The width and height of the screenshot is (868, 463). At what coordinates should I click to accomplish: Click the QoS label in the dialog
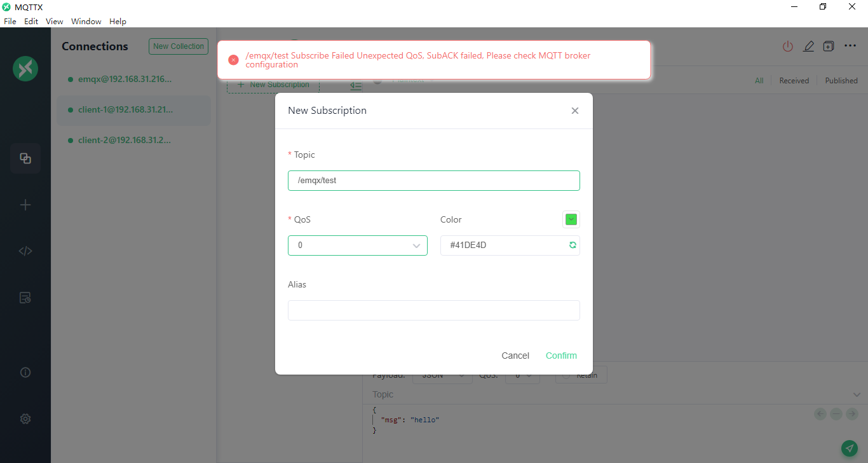(302, 219)
